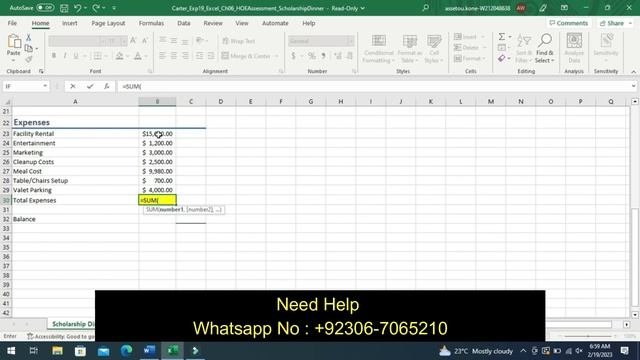Click the Percent Style icon
Viewport: 640px width, 360px height.
[x=312, y=56]
